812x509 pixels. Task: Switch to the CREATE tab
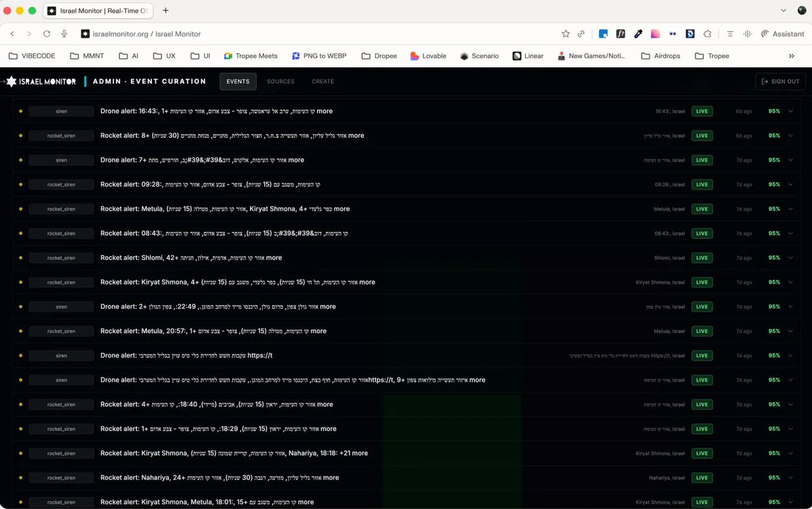tap(322, 82)
